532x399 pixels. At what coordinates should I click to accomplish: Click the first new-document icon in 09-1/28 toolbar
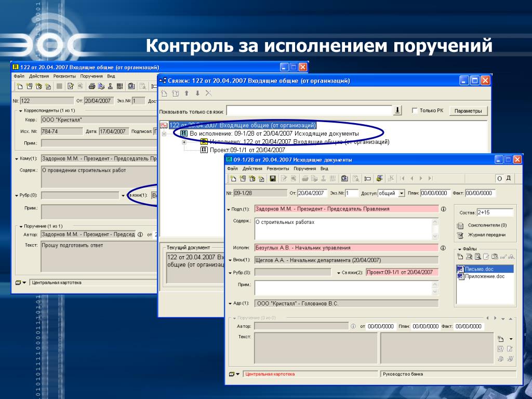tap(233, 179)
